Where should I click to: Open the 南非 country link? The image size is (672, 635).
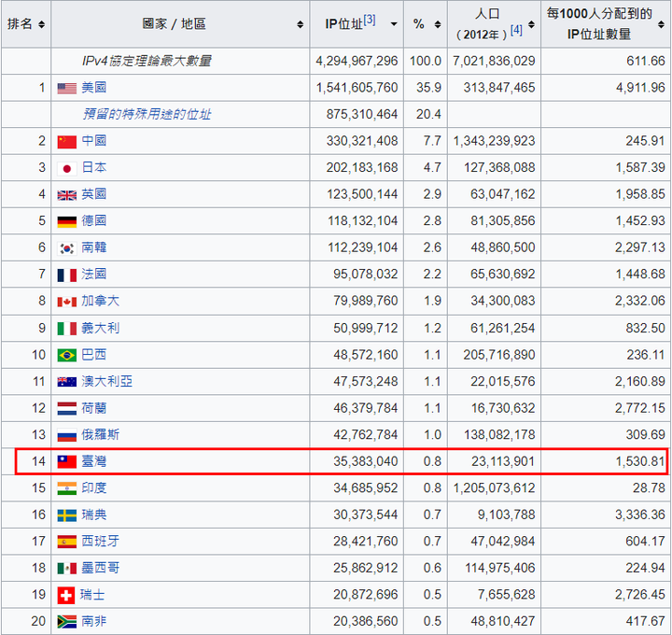(x=94, y=621)
